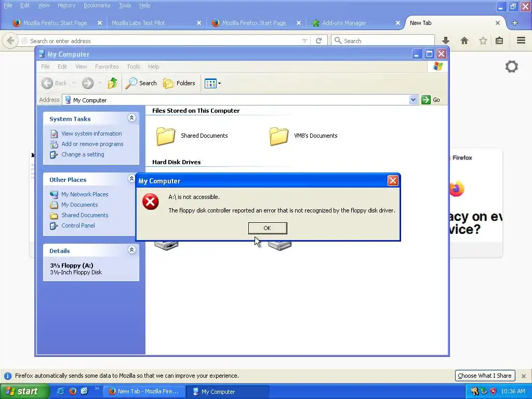532x399 pixels.
Task: Open My Computer Favorites menu
Action: point(107,66)
